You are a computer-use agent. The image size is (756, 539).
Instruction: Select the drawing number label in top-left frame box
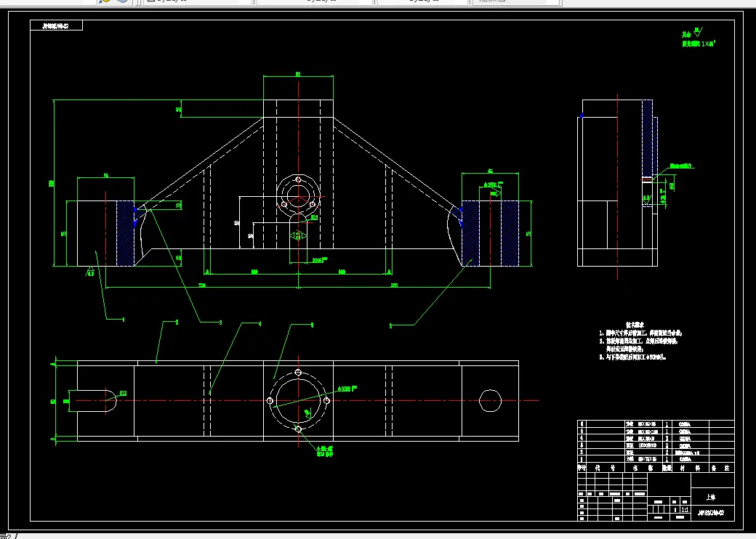pos(56,25)
